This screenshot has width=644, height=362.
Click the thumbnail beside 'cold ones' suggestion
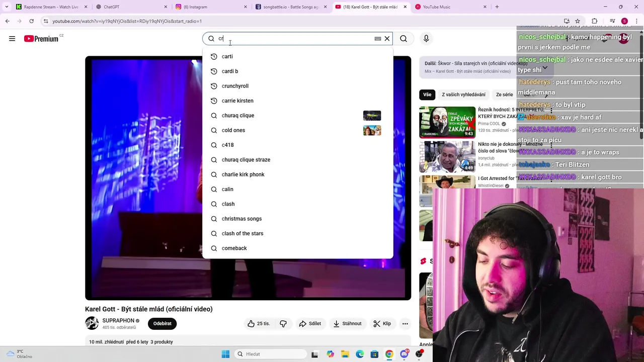(x=372, y=130)
